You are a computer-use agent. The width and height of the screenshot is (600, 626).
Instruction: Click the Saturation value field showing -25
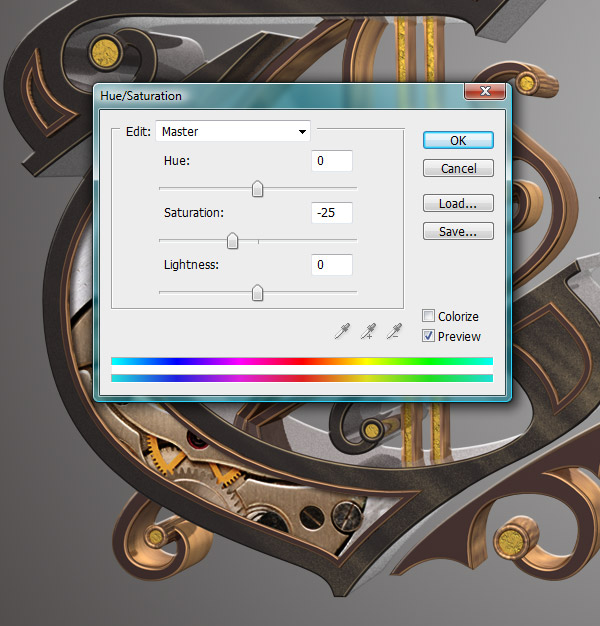pos(332,212)
